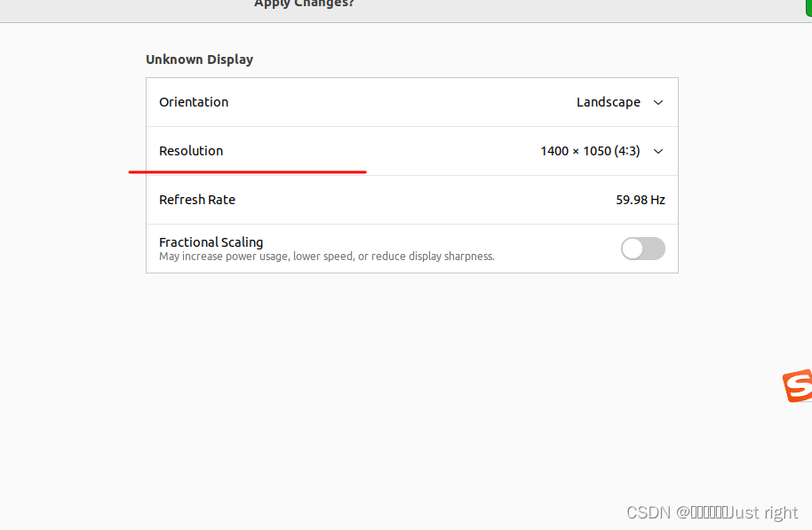Image resolution: width=812 pixels, height=530 pixels.
Task: Click the 1400 × 1050 (4:3) resolution value
Action: pyautogui.click(x=589, y=151)
